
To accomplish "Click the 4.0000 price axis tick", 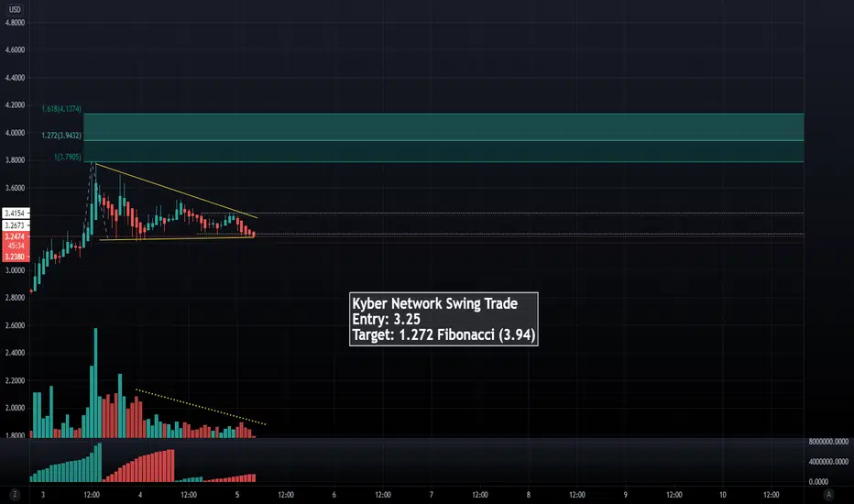I will pos(16,133).
